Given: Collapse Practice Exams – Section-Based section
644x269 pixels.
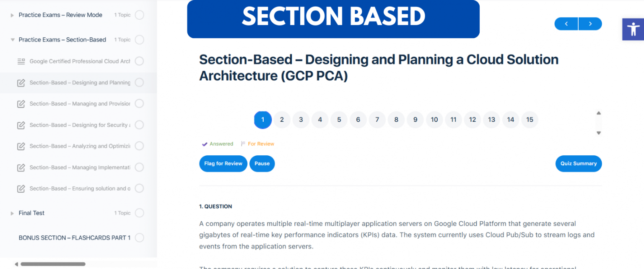Looking at the screenshot, I should pyautogui.click(x=12, y=39).
